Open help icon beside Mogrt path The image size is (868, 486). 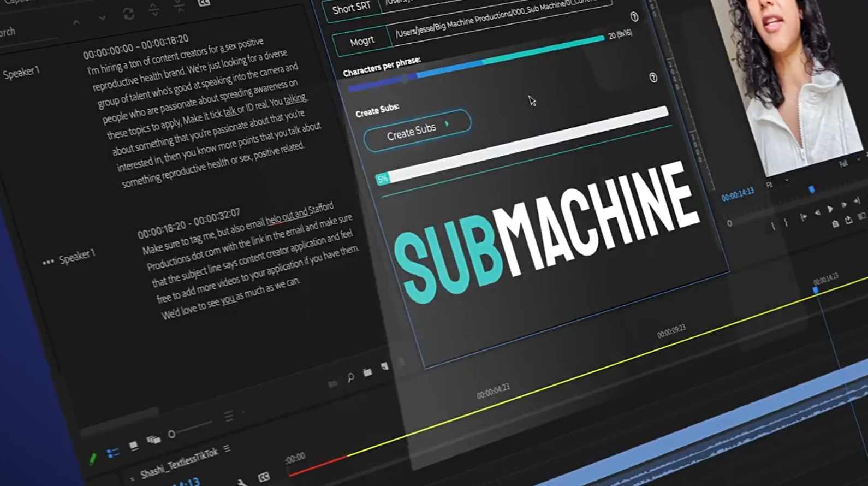point(634,17)
